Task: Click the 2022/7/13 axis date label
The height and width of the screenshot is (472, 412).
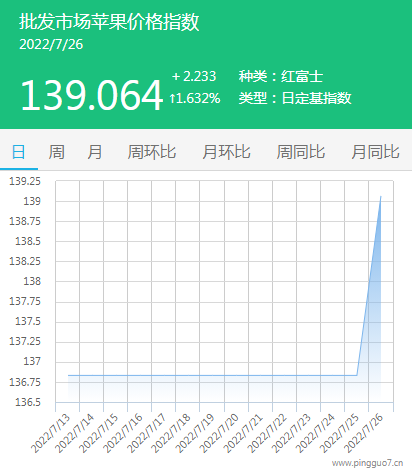Action: click(x=51, y=433)
